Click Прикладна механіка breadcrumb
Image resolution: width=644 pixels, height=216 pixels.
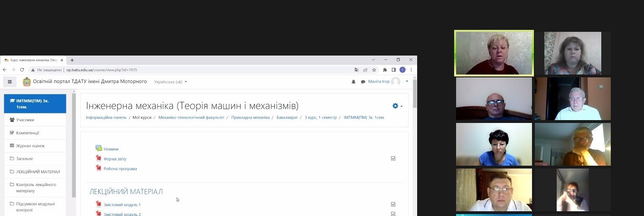pos(251,117)
